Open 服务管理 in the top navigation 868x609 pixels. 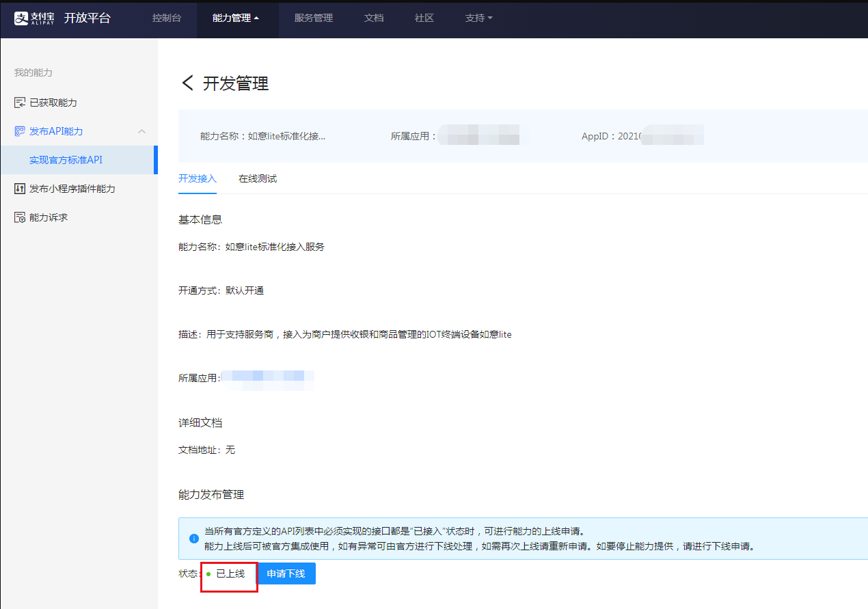(x=314, y=18)
